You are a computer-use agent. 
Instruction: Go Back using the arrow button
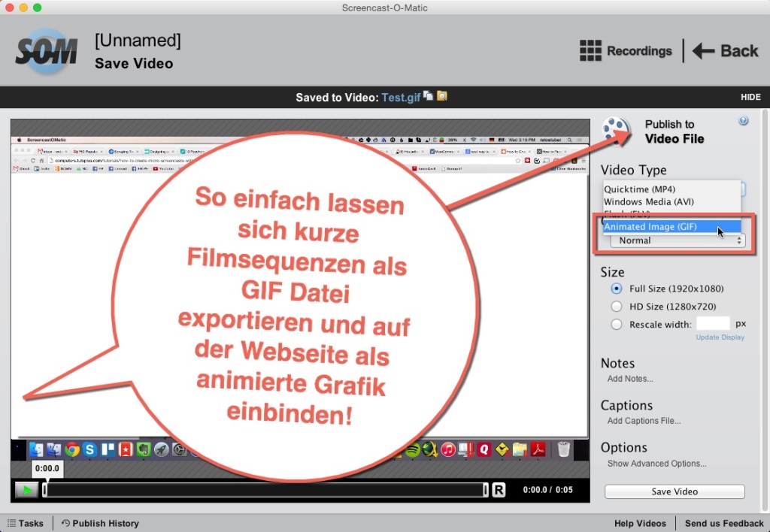coord(726,50)
